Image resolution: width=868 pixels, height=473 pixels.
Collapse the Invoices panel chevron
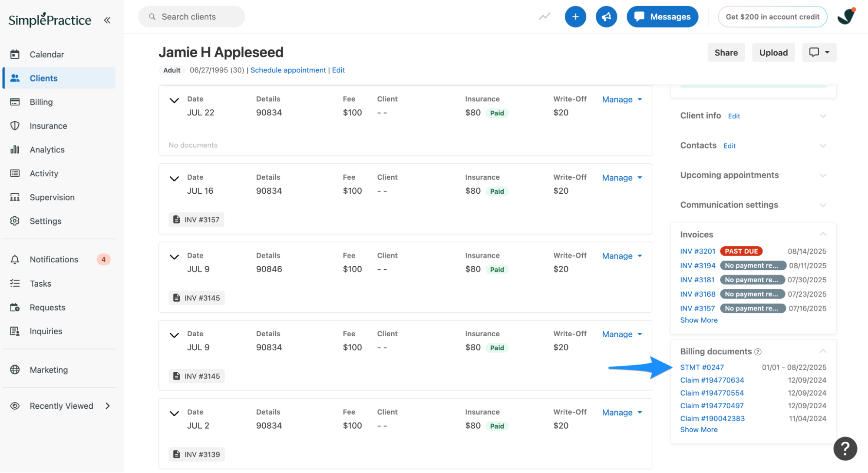[823, 234]
